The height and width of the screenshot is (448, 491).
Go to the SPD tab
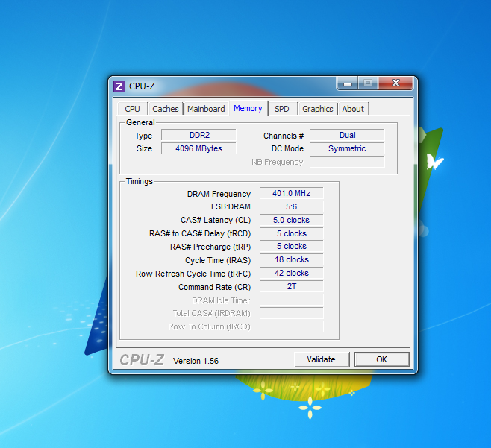coord(282,109)
